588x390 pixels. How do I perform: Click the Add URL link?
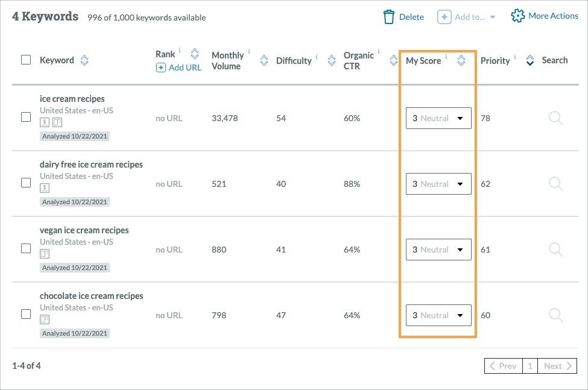pos(180,67)
